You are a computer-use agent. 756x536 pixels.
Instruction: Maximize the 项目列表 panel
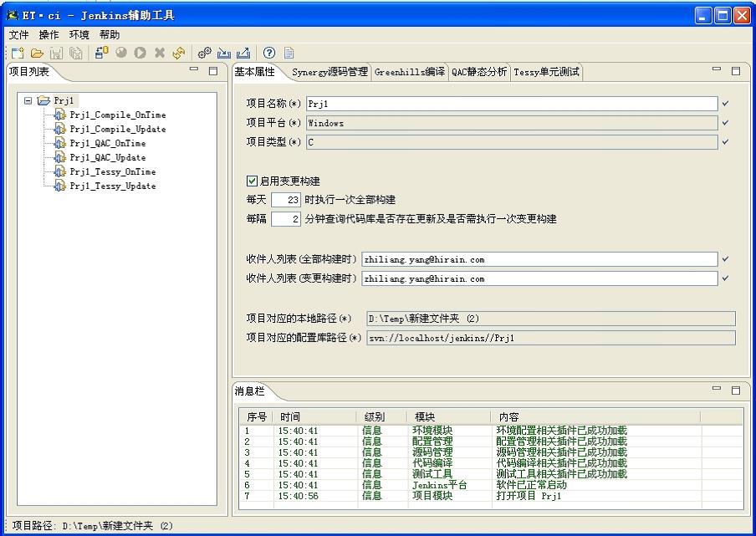coord(213,71)
